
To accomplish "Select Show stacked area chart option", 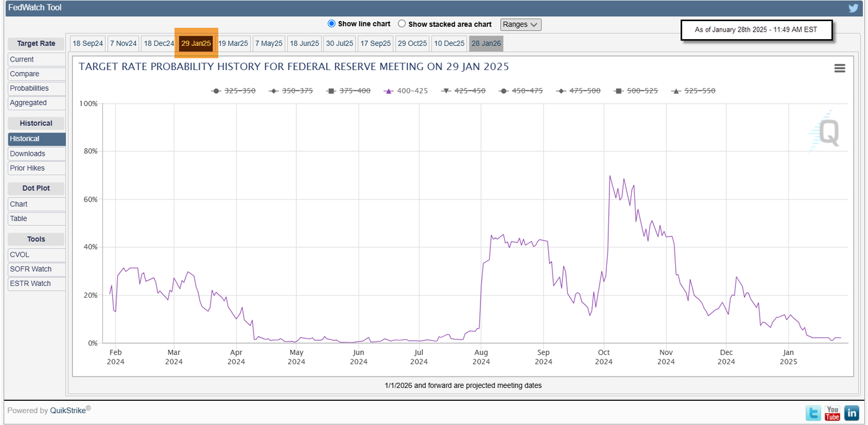I will pyautogui.click(x=402, y=24).
